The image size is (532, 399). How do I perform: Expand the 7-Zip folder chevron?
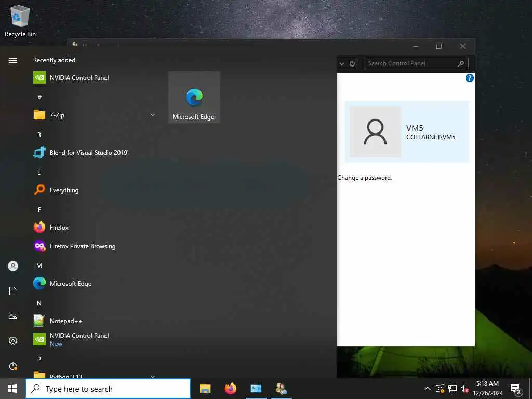(153, 115)
